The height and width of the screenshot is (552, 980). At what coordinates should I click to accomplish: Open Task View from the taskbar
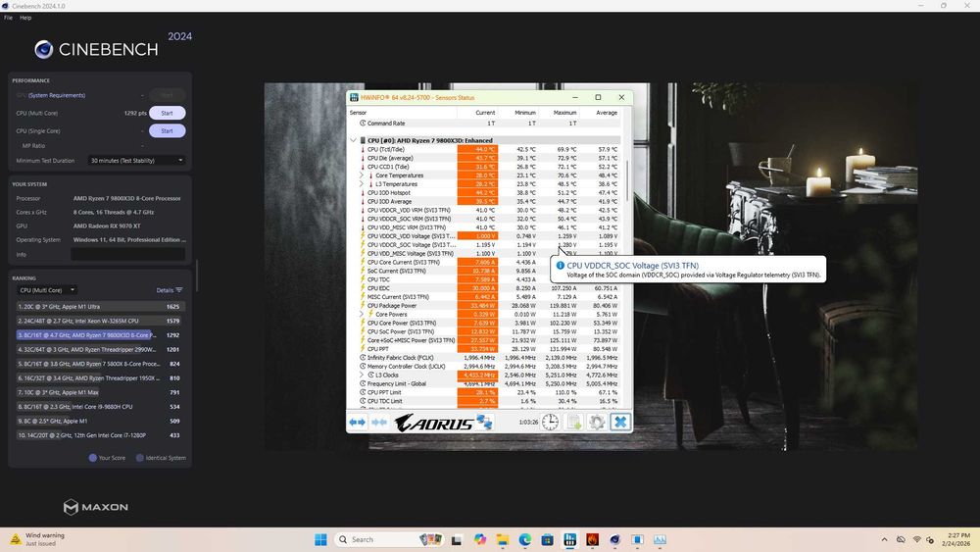[x=457, y=539]
